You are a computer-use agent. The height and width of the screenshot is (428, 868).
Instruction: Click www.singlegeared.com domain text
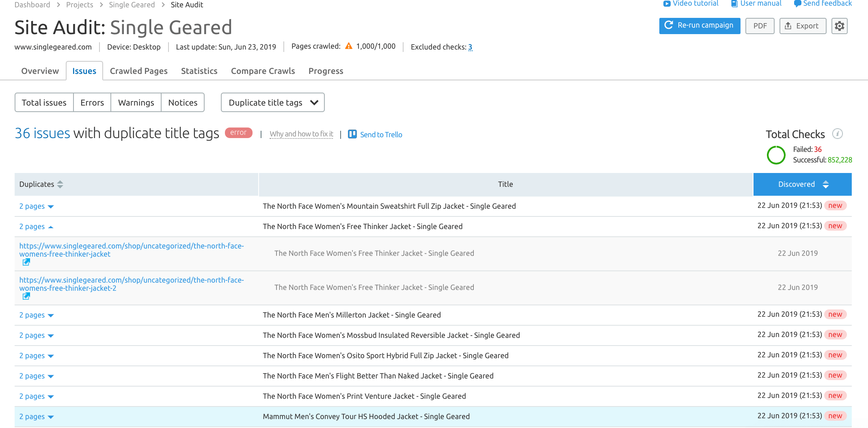(53, 47)
